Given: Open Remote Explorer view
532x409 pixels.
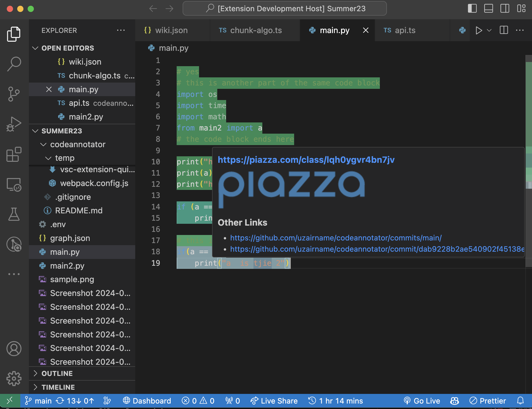Looking at the screenshot, I should [14, 184].
